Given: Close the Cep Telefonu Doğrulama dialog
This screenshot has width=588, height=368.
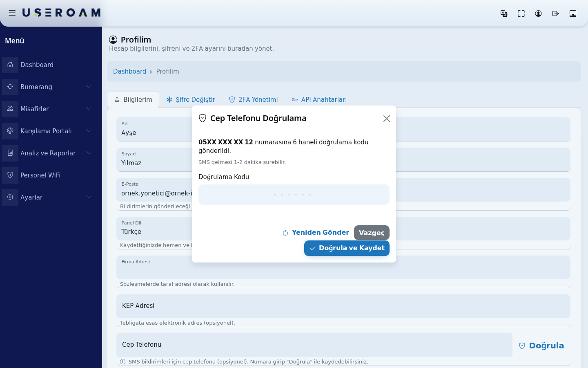Looking at the screenshot, I should pos(387,119).
